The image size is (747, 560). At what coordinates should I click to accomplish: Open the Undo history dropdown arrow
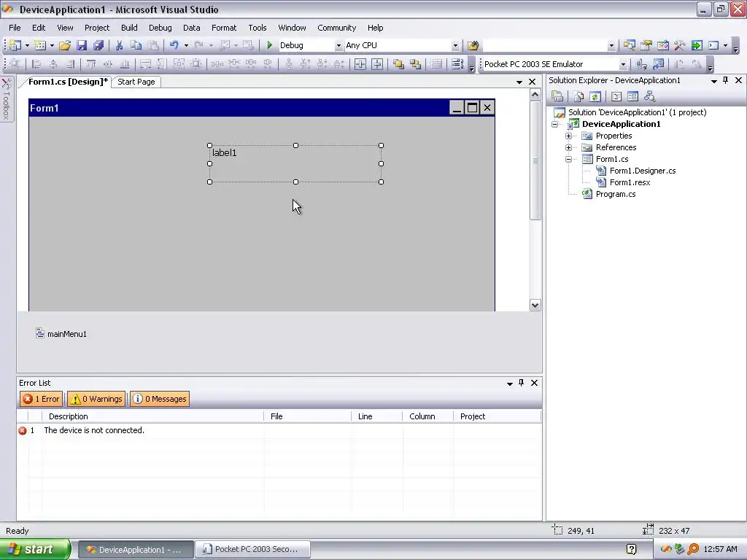click(186, 46)
